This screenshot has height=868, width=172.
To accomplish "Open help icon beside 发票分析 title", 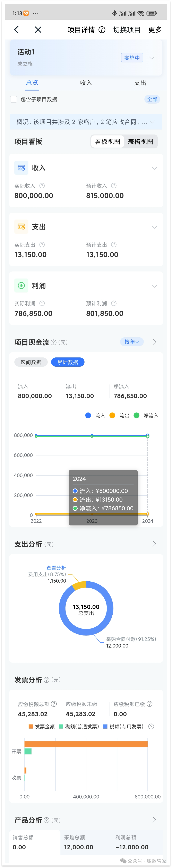I will (x=46, y=680).
